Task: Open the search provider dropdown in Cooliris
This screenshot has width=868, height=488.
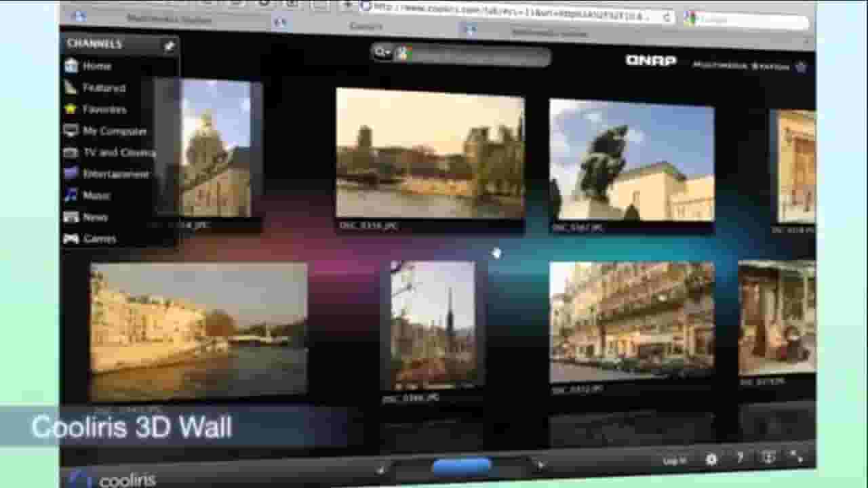Action: click(382, 52)
